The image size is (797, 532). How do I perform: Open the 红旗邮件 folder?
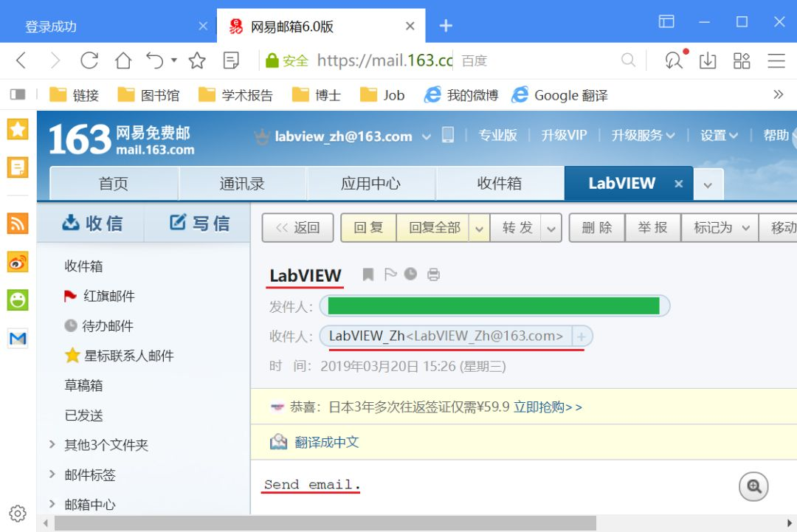click(x=108, y=296)
